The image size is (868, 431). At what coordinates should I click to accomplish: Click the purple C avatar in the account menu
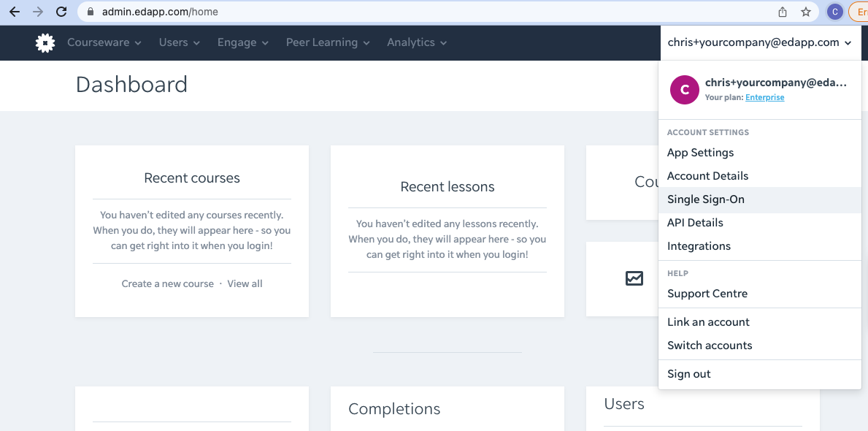[x=684, y=90]
